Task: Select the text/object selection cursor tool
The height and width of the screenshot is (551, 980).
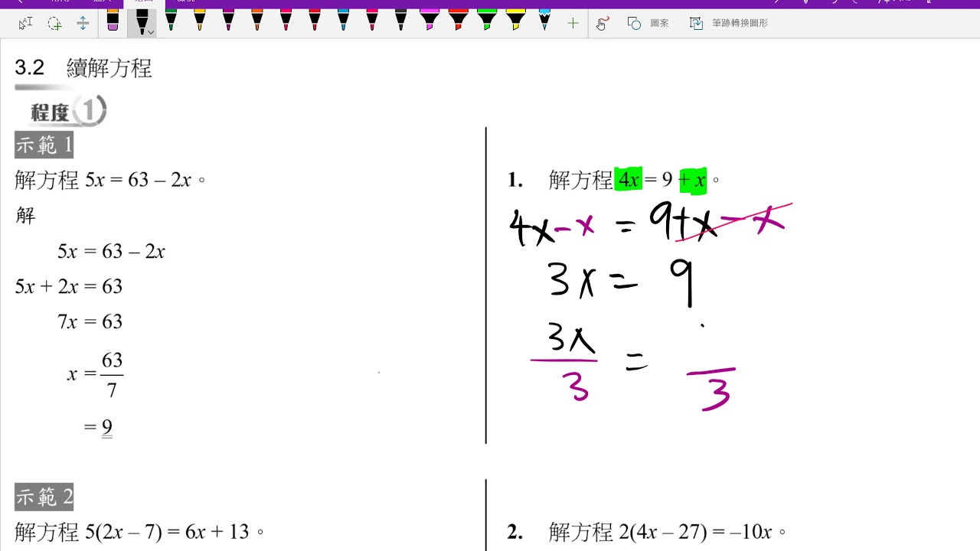Action: pos(26,23)
